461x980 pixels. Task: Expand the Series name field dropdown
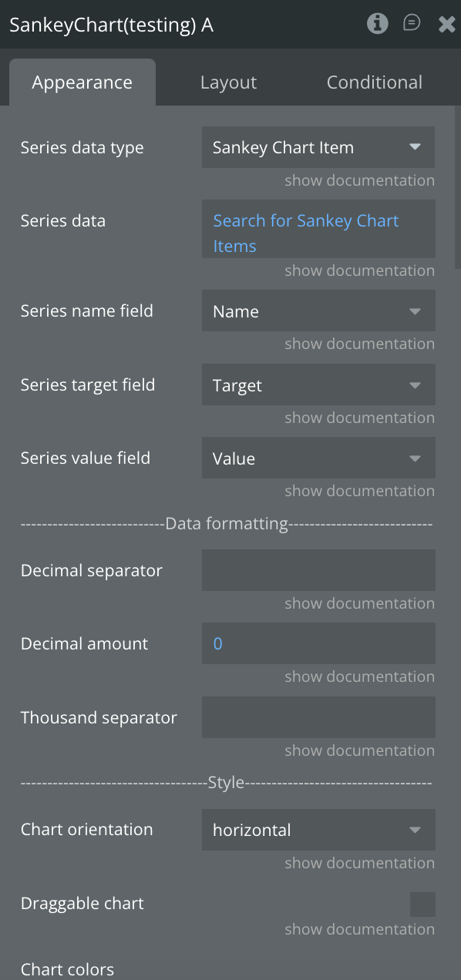(x=318, y=311)
